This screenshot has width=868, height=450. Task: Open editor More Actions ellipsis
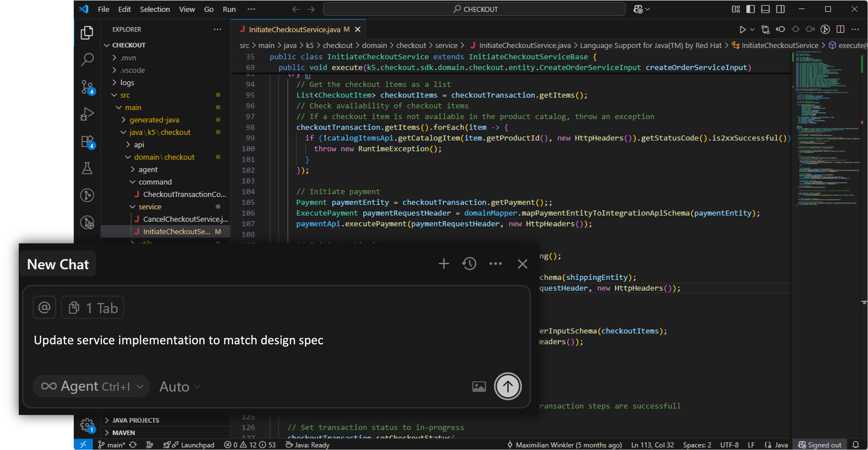click(855, 29)
